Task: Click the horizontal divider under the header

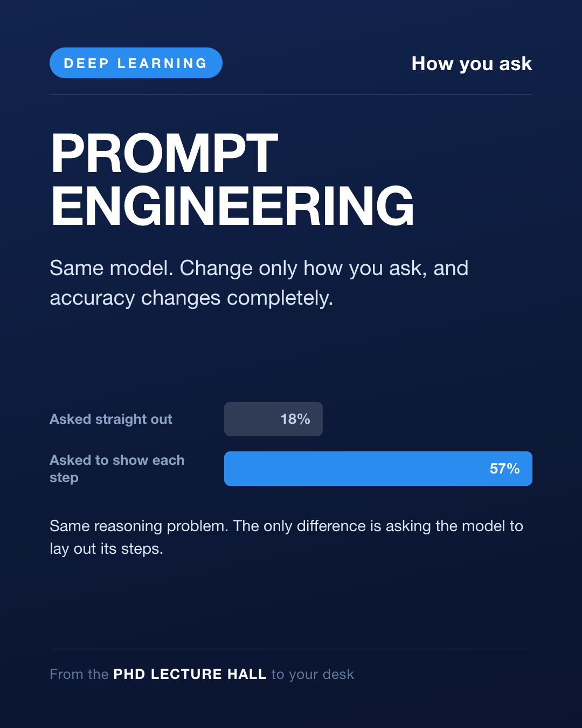Action: (x=291, y=94)
